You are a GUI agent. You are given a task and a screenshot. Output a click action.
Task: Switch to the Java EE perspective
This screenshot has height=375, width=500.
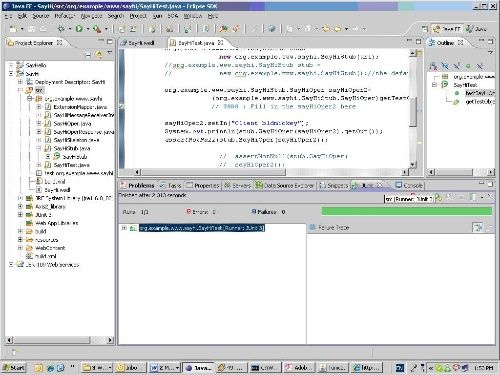coord(447,29)
